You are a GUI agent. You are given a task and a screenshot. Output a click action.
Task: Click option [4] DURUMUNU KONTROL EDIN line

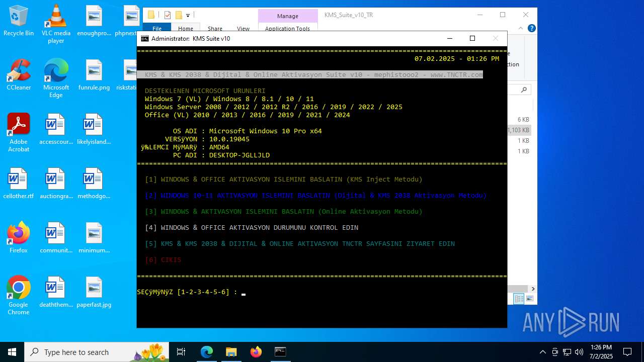click(252, 228)
